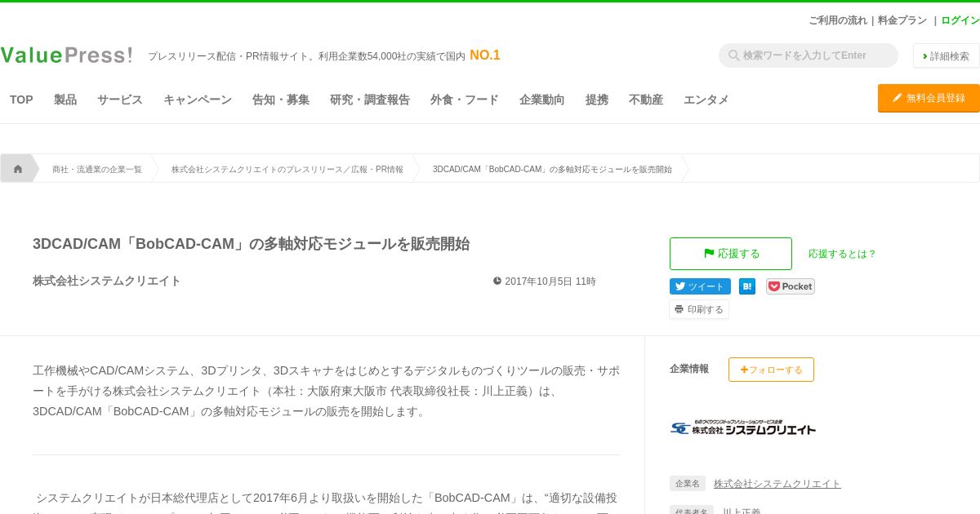Open 応援するとは？ help link
This screenshot has width=980, height=514.
(x=842, y=254)
